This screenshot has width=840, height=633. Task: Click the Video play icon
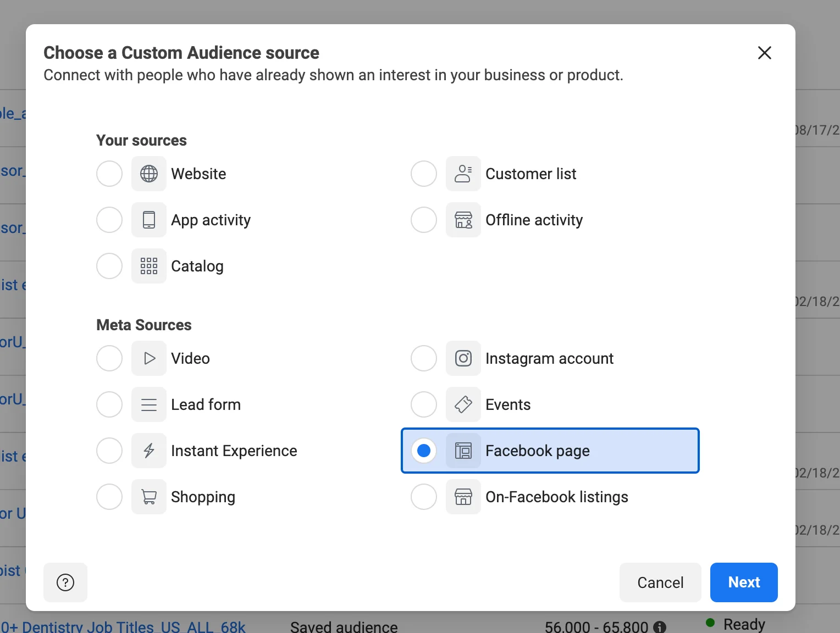[x=148, y=358]
